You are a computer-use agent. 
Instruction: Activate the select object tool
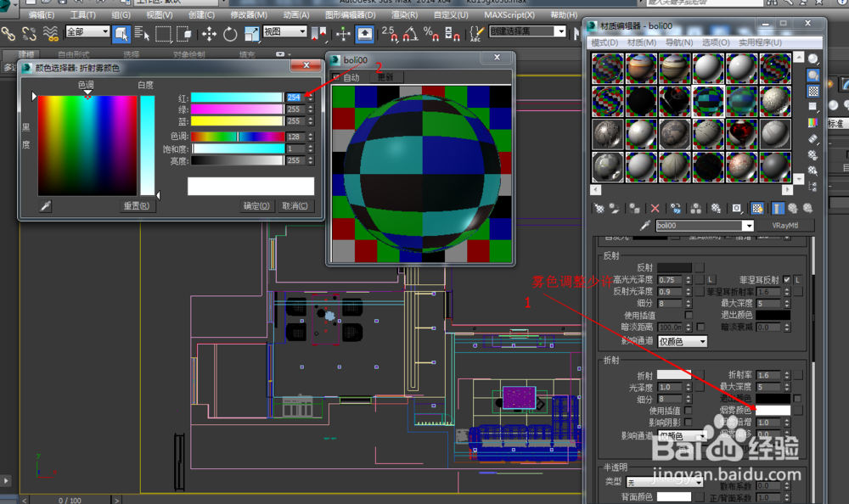[x=121, y=34]
